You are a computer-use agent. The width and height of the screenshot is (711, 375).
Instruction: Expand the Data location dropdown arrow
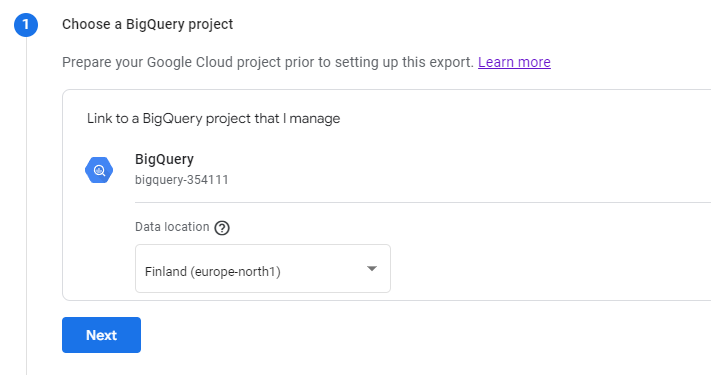point(372,268)
